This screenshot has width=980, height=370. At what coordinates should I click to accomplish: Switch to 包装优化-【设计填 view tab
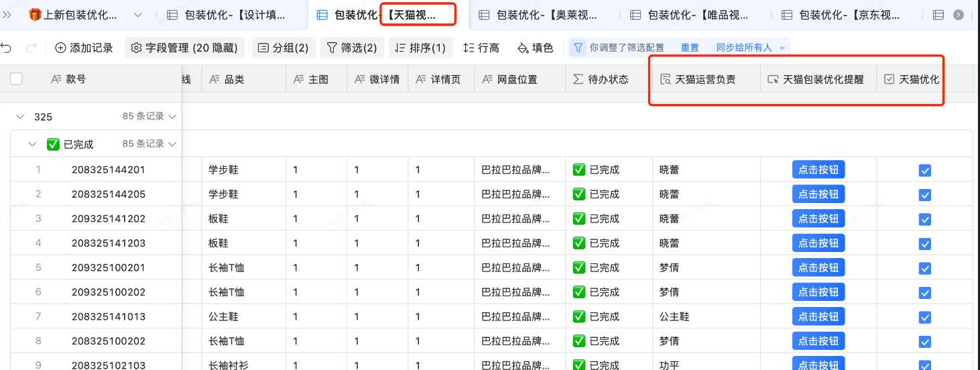point(227,15)
